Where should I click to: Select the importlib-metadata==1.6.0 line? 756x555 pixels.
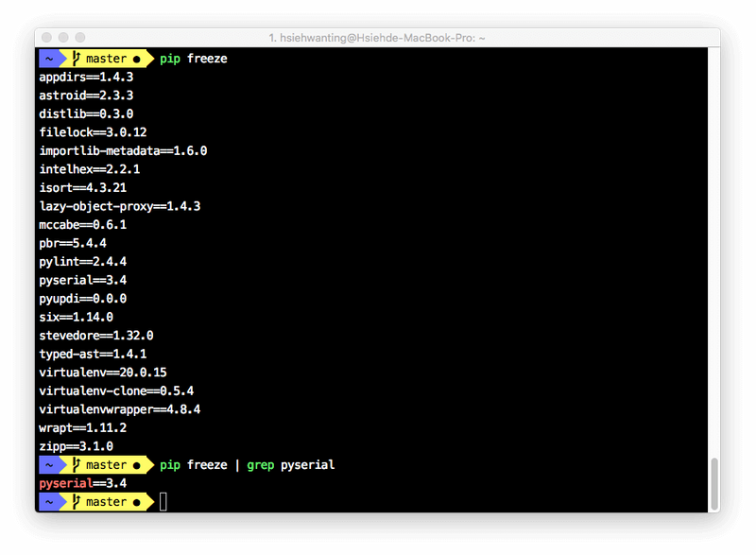point(123,150)
